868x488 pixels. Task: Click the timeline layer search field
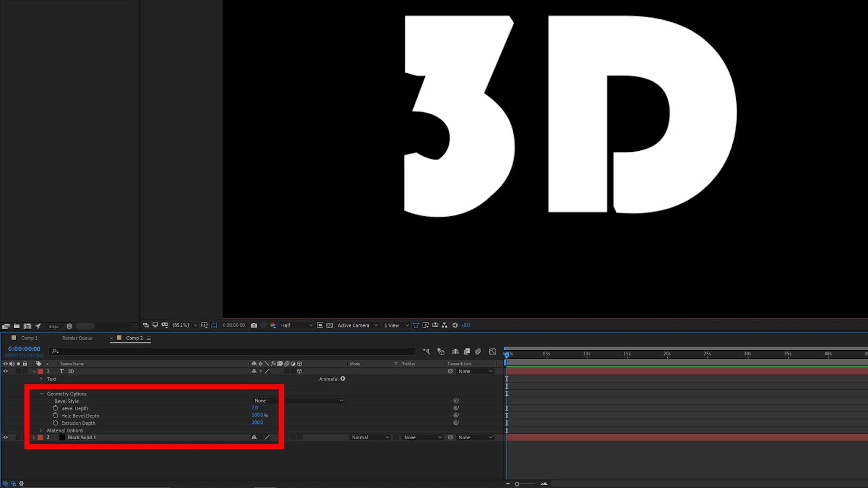click(232, 351)
